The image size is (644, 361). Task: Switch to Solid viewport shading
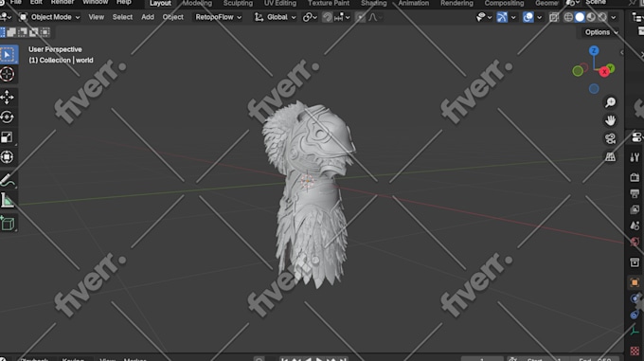[580, 17]
